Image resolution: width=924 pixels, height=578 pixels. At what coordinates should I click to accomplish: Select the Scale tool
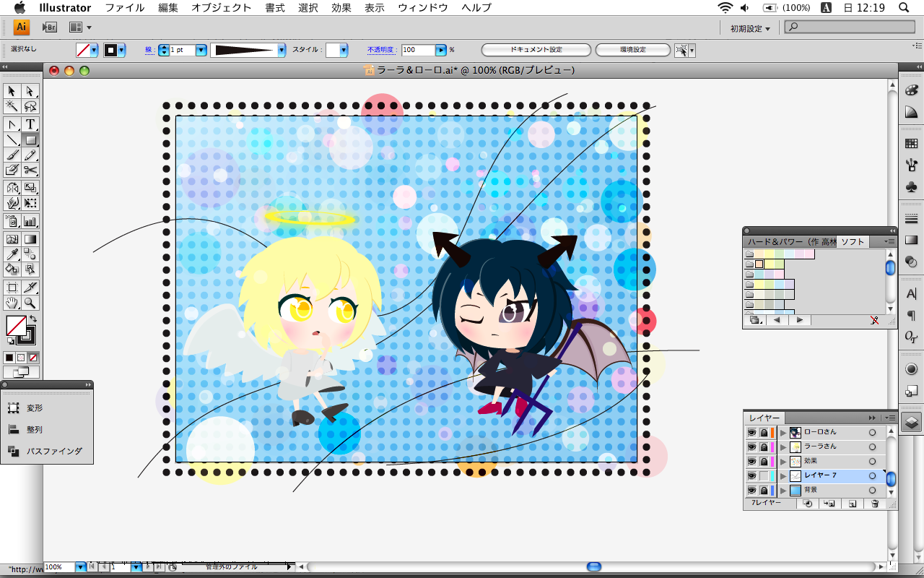tap(30, 188)
